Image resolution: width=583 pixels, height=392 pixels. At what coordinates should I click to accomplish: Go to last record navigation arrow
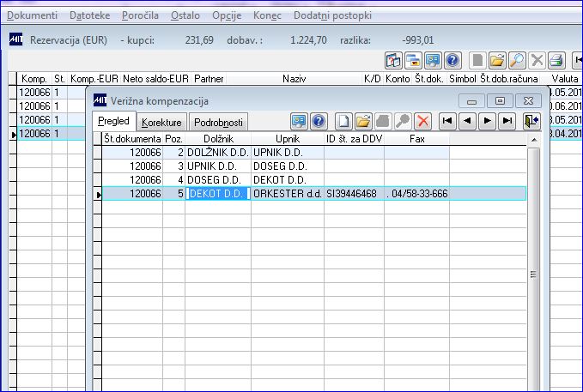point(507,121)
